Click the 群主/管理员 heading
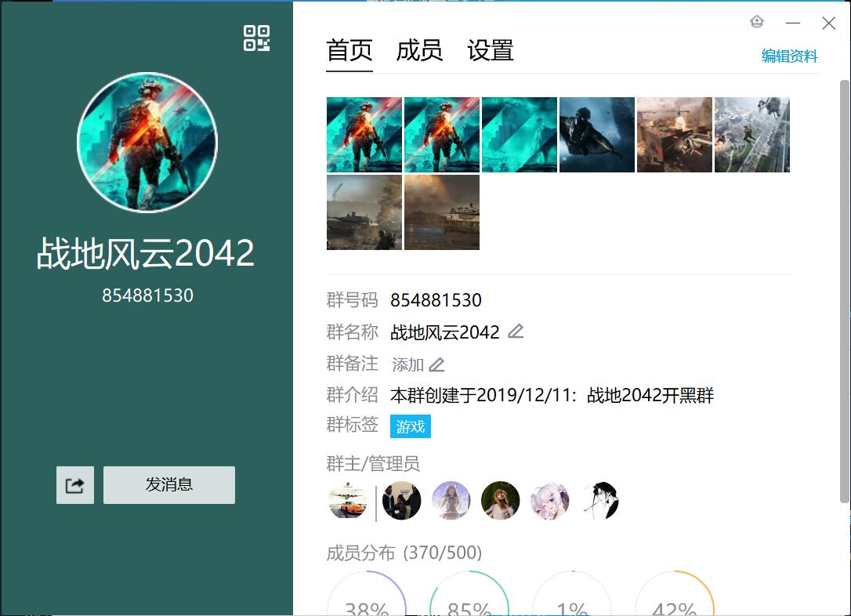Image resolution: width=851 pixels, height=616 pixels. tap(373, 464)
